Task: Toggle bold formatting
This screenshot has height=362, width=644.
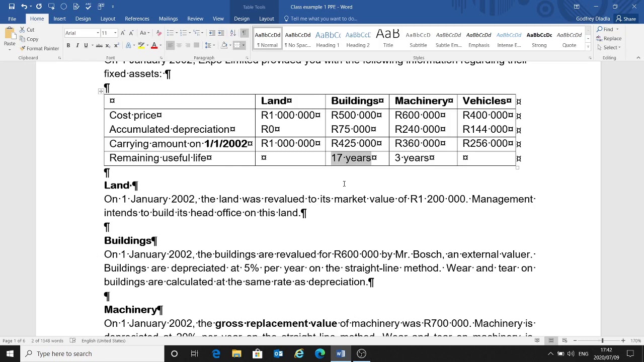Action: click(x=68, y=45)
